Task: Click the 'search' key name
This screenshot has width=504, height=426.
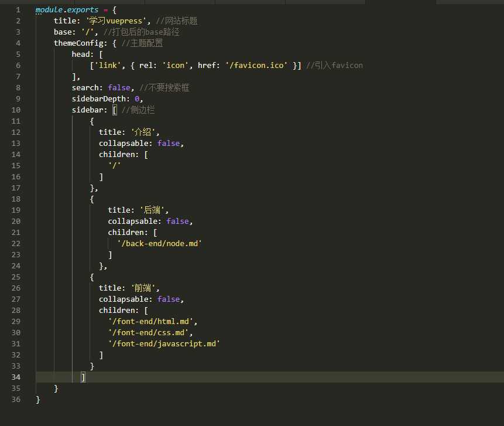Action: coord(85,88)
